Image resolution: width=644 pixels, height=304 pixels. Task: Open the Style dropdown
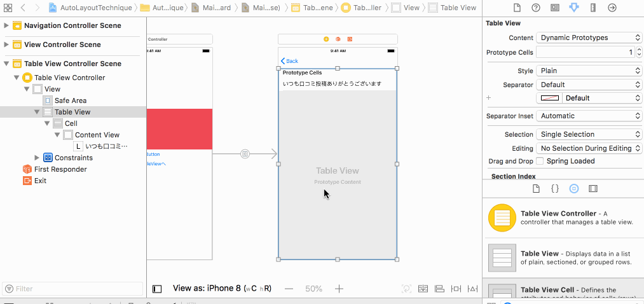click(589, 71)
